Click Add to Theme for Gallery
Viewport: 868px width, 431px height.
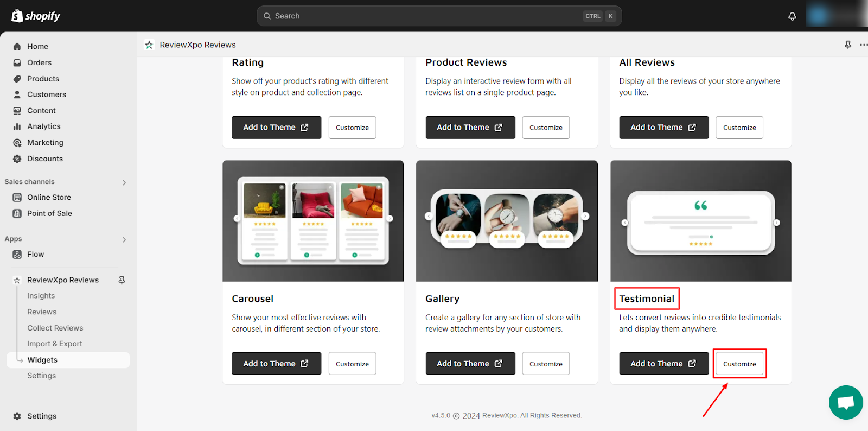click(x=470, y=364)
